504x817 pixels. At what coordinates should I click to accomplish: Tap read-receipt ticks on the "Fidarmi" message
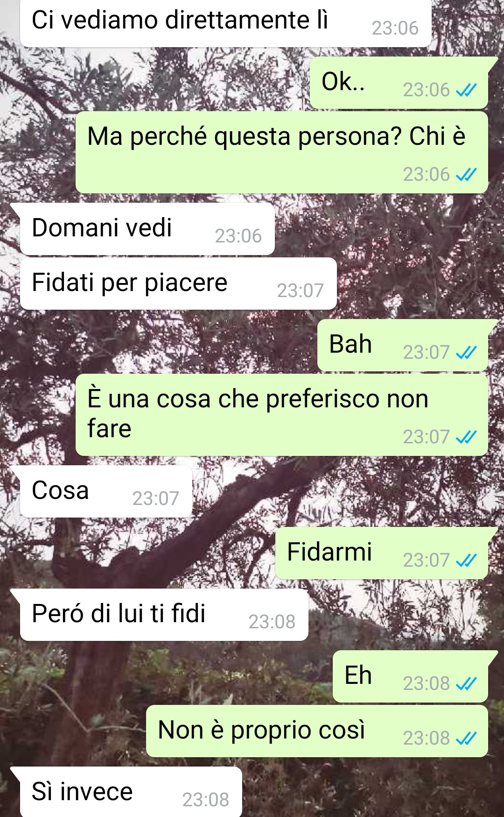tap(466, 560)
